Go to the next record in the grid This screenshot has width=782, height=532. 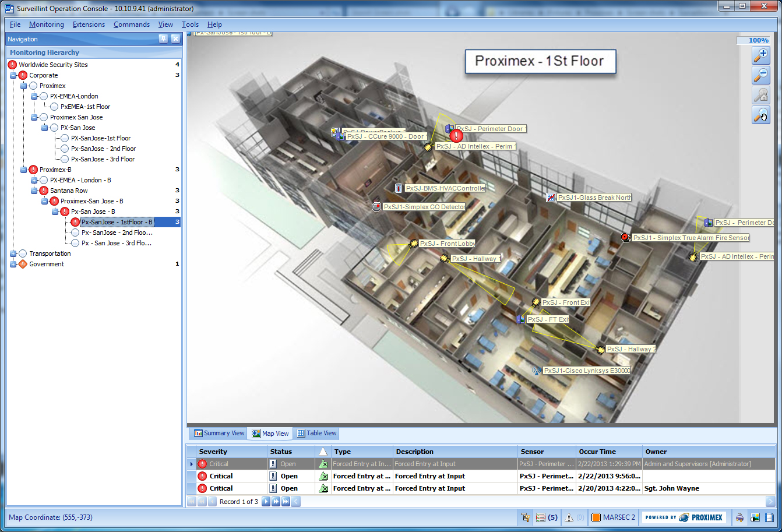tap(266, 502)
